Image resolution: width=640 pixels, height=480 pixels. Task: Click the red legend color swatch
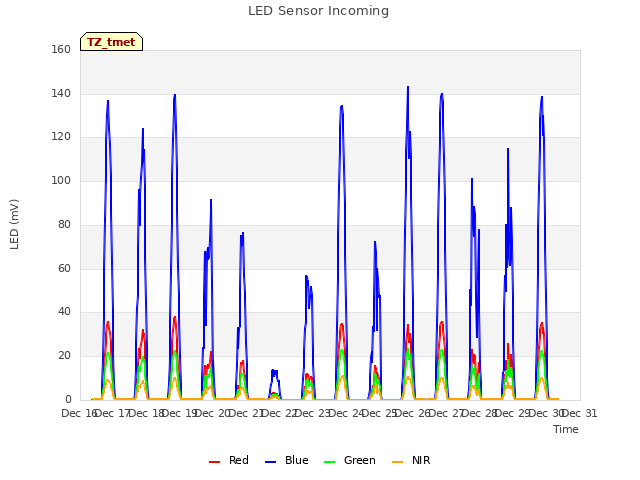[214, 462]
